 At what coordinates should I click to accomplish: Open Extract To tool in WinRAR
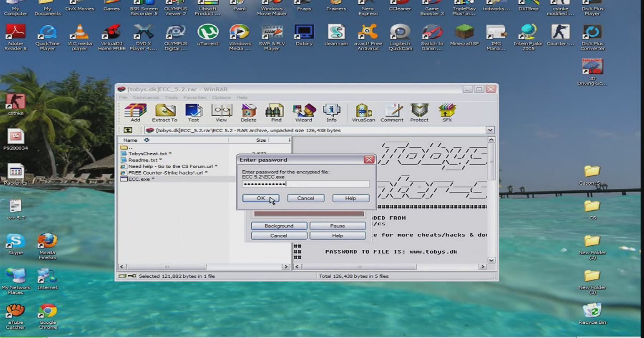coord(165,113)
